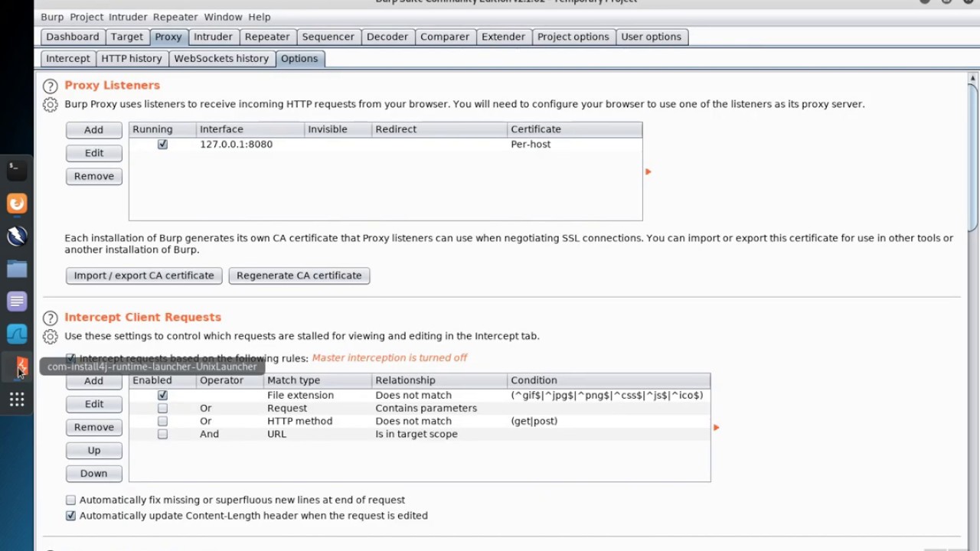
Task: Open the Repeater menu
Action: coord(175,17)
